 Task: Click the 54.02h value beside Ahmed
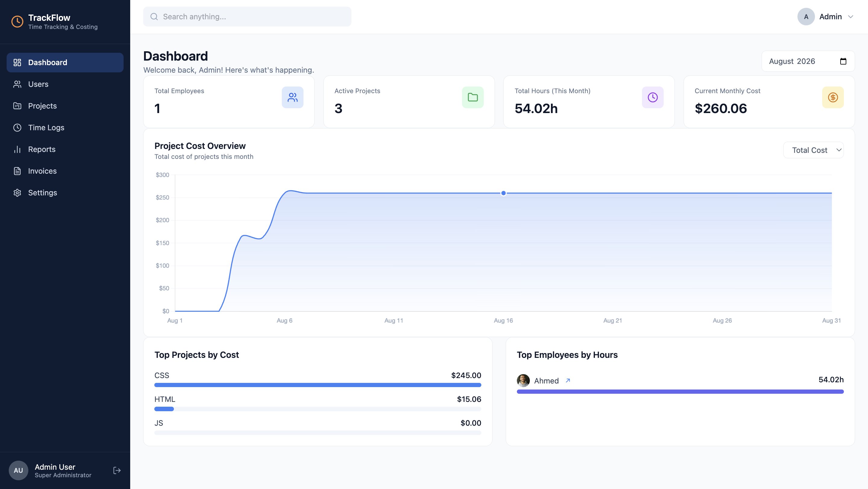[x=831, y=380]
